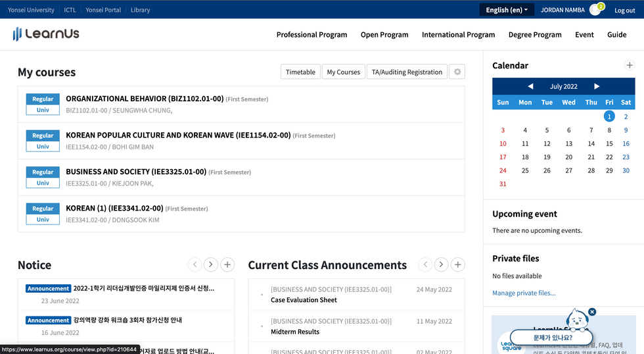
Task: Open the ICTL link
Action: (x=70, y=10)
